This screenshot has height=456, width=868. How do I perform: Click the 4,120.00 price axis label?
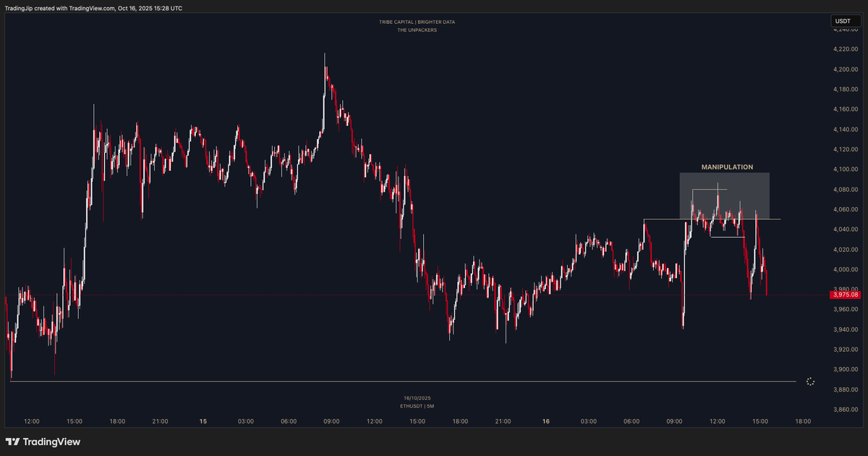pyautogui.click(x=845, y=149)
